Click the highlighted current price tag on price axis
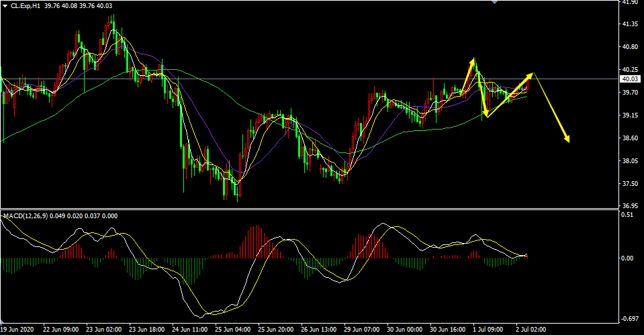Viewport: 644px width, 335px height. point(631,79)
